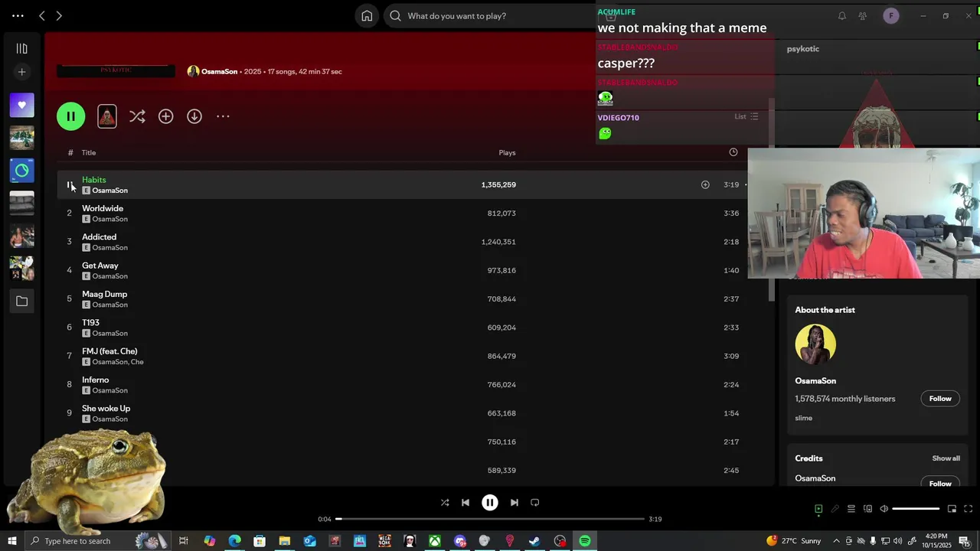Open Microsoft Edge from the taskbar
Image resolution: width=980 pixels, height=551 pixels.
pos(234,541)
